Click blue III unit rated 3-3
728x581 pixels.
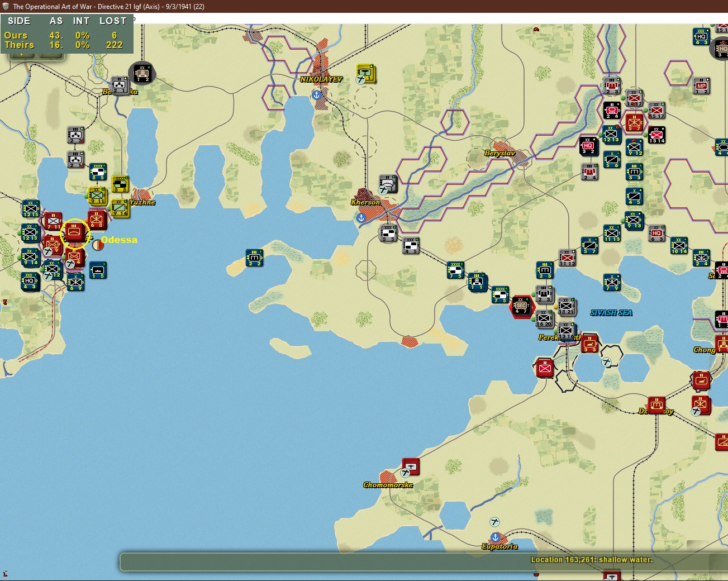point(634,172)
